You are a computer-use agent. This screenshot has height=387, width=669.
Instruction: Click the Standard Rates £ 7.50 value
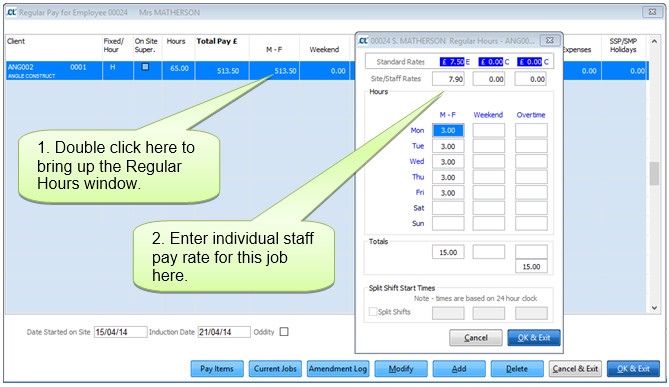click(452, 62)
